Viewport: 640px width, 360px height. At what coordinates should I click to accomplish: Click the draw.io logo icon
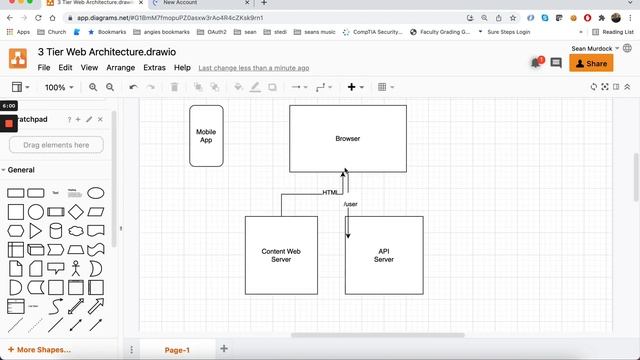click(18, 58)
